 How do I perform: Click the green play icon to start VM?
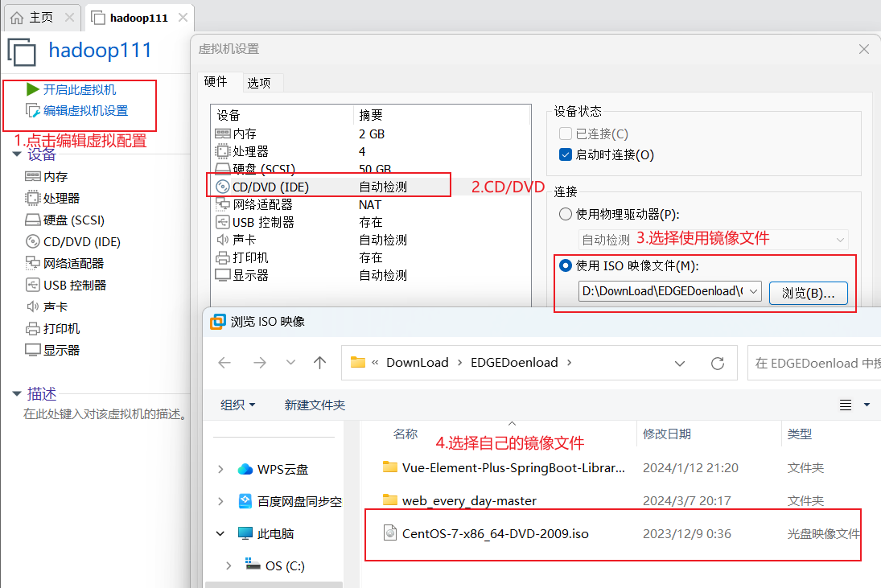pyautogui.click(x=33, y=89)
